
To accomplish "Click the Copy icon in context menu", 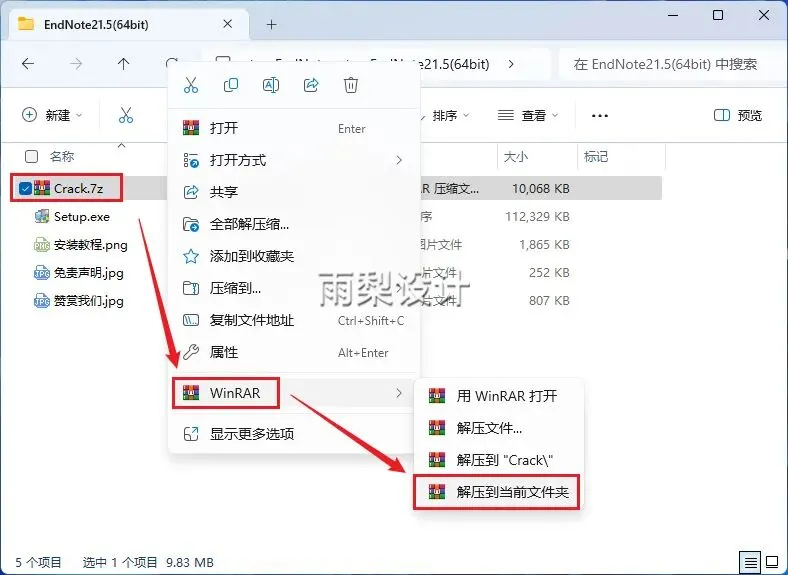I will pos(231,85).
